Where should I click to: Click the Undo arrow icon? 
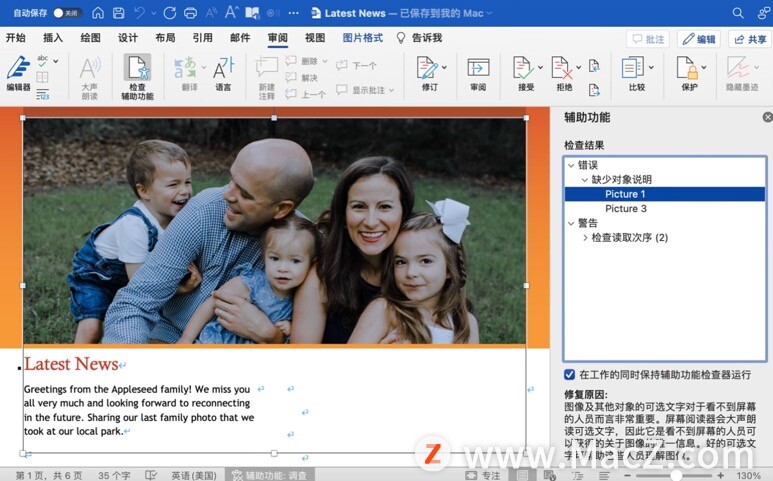140,13
